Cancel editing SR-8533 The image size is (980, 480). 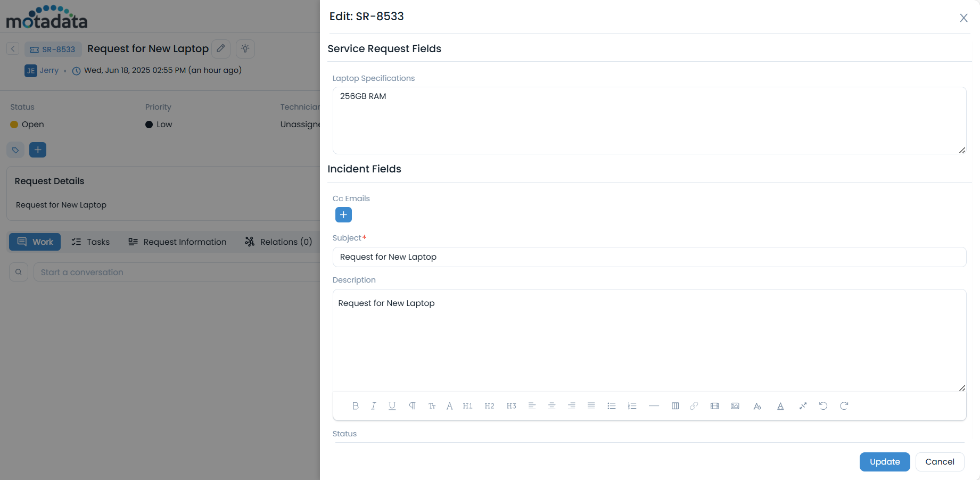point(940,462)
